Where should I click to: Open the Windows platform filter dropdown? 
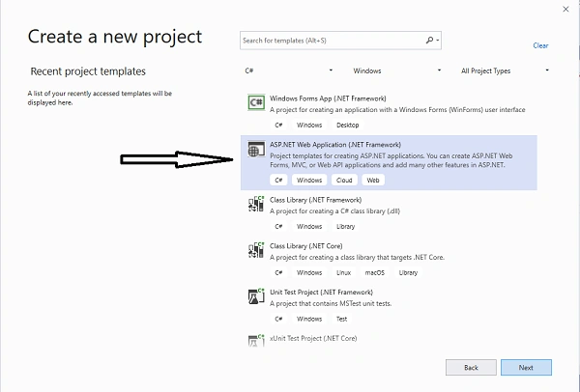397,70
